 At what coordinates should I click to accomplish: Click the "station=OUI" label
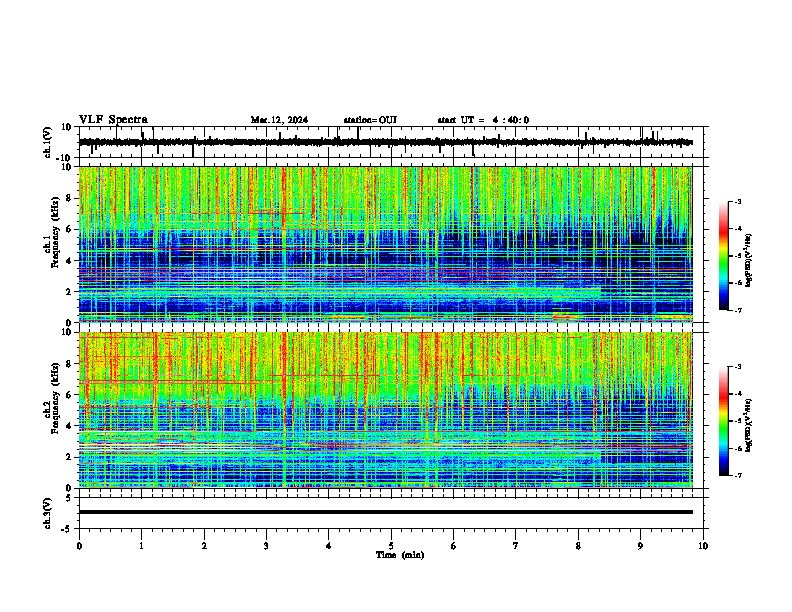click(x=370, y=120)
